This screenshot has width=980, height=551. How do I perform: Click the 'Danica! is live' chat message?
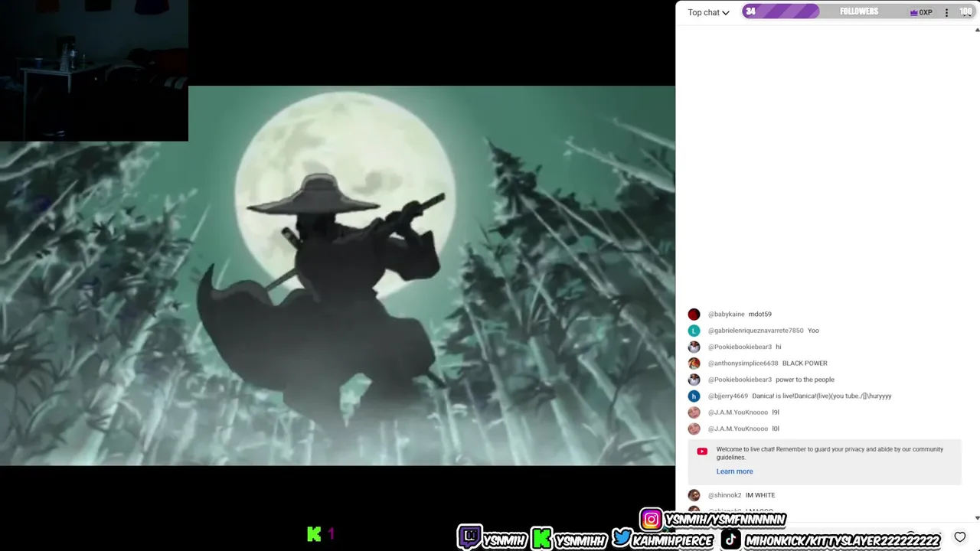click(x=822, y=396)
